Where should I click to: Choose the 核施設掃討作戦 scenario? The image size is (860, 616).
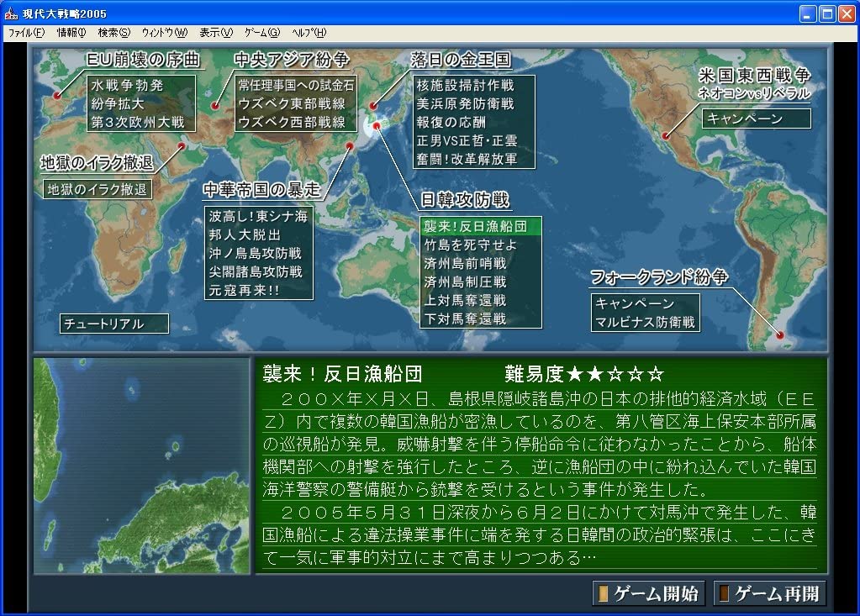464,86
